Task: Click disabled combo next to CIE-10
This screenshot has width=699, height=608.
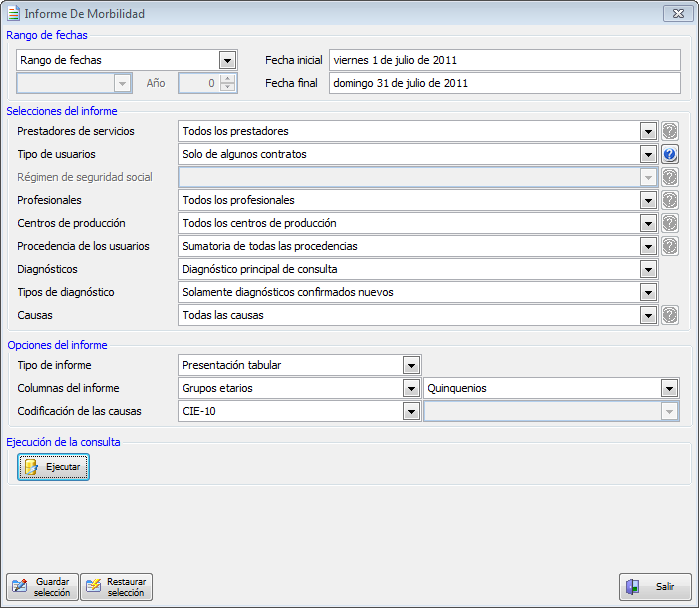Action: tap(551, 411)
